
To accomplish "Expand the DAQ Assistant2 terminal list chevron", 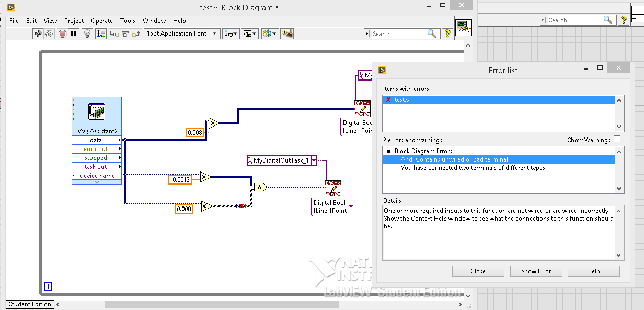I will point(96,181).
